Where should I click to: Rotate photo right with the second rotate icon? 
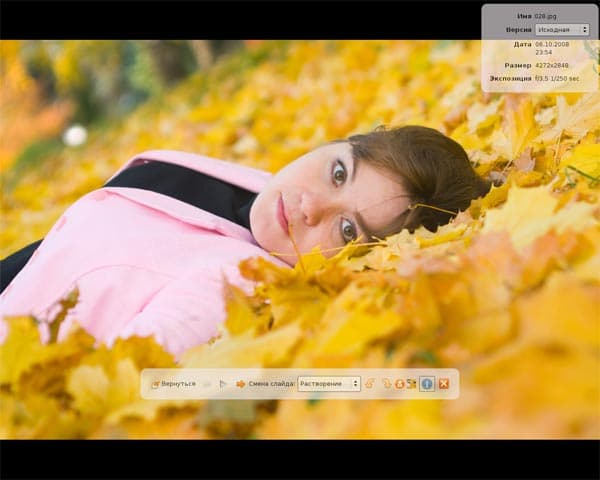[387, 384]
